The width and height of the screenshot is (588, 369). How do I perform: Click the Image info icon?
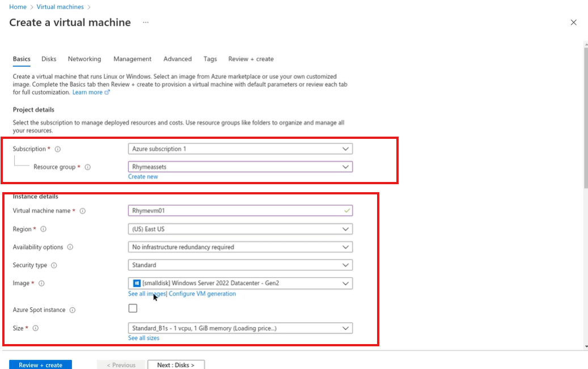pyautogui.click(x=41, y=283)
